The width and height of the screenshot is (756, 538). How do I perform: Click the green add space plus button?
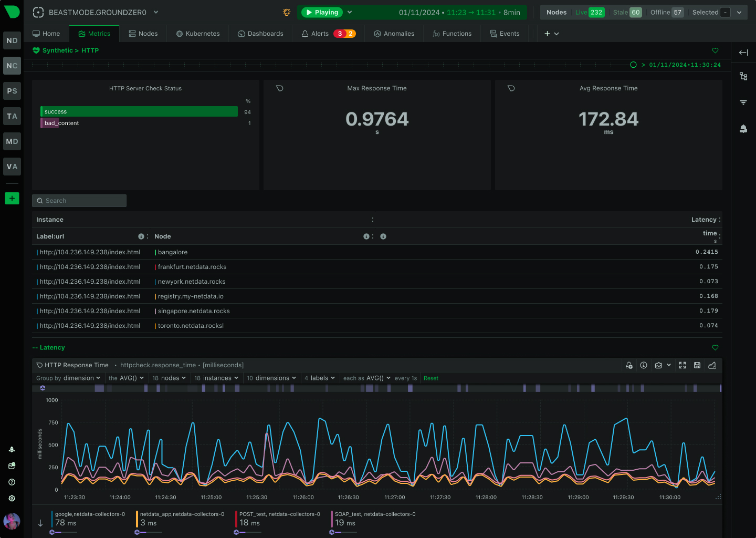click(12, 198)
